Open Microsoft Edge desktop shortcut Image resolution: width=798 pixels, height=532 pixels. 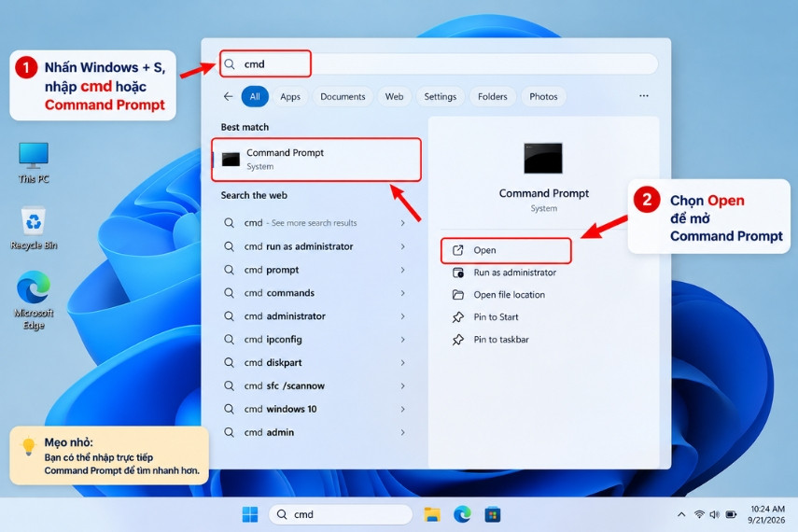click(x=34, y=300)
